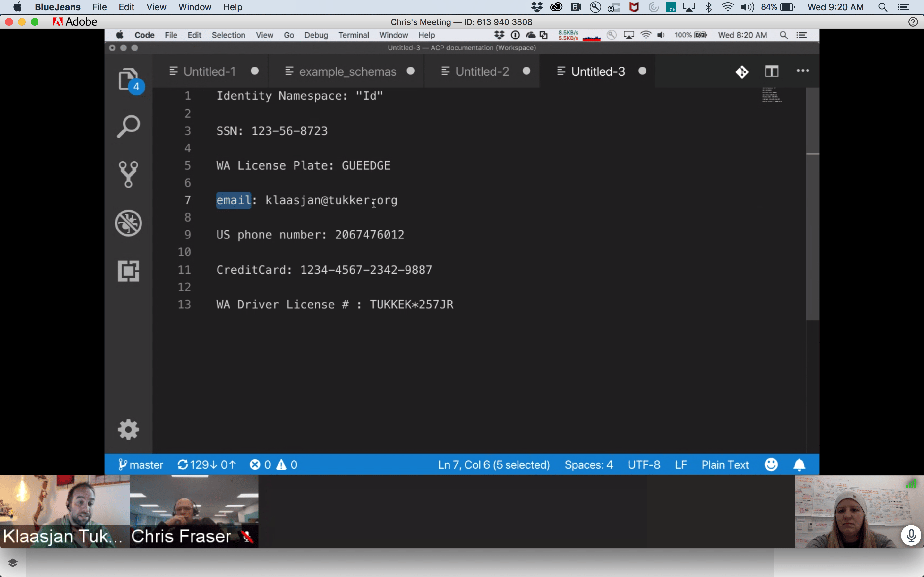924x577 pixels.
Task: Click the split editor icon
Action: click(771, 71)
